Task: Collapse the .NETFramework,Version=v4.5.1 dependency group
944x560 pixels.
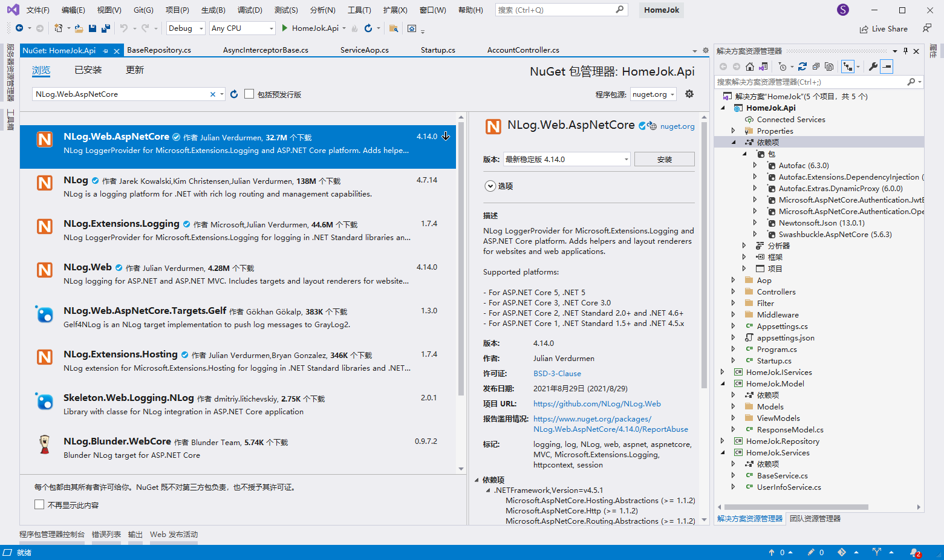Action: [x=489, y=490]
